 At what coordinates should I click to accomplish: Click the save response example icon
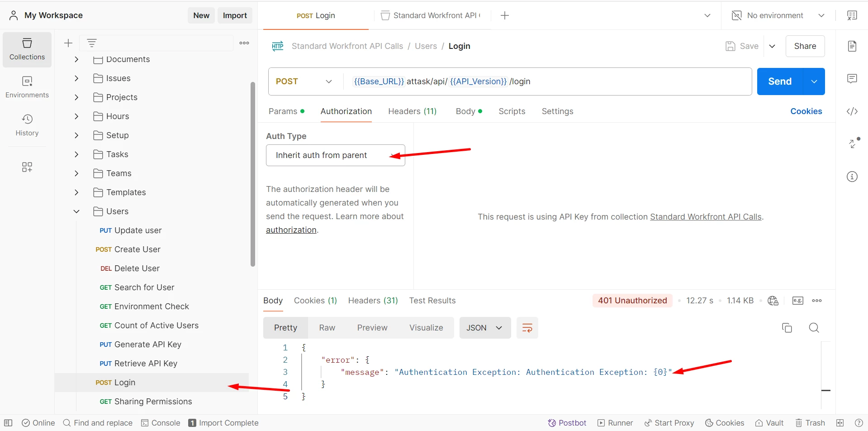798,301
